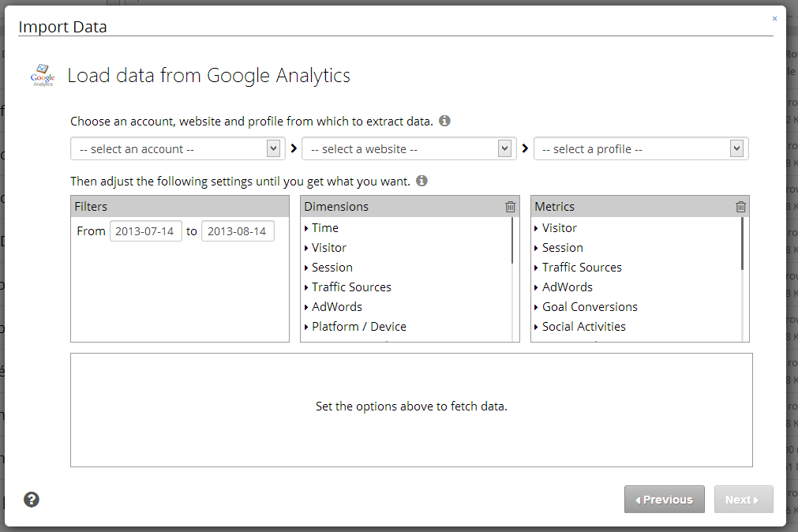Open info tooltip beside account selection instructions
The image size is (798, 532).
[x=445, y=122]
